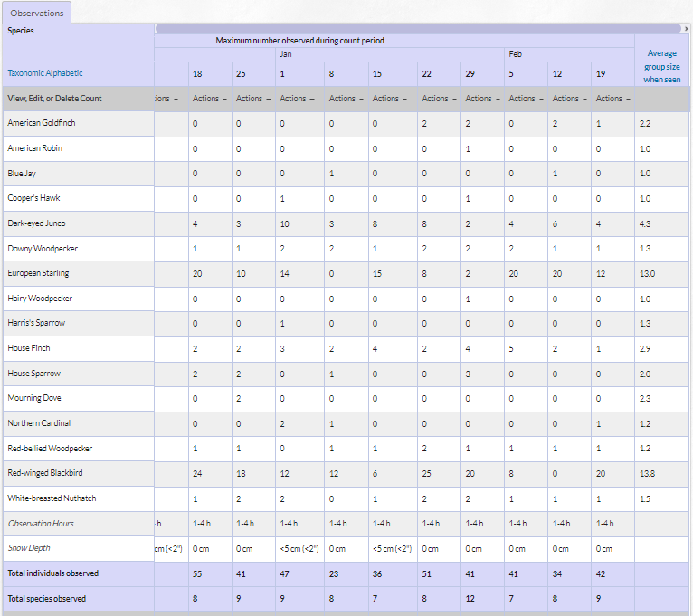Select the Northern Cardinal species name
693x616 pixels.
pos(39,423)
